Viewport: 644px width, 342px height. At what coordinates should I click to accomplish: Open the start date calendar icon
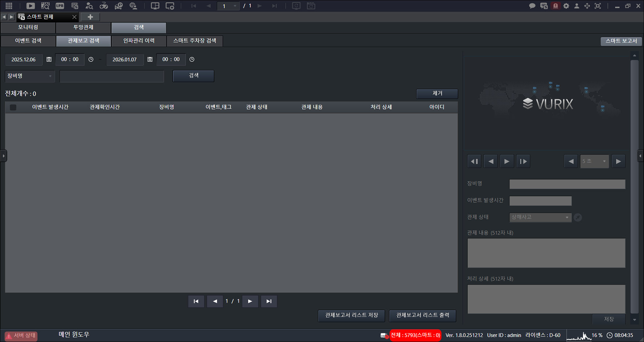point(49,59)
